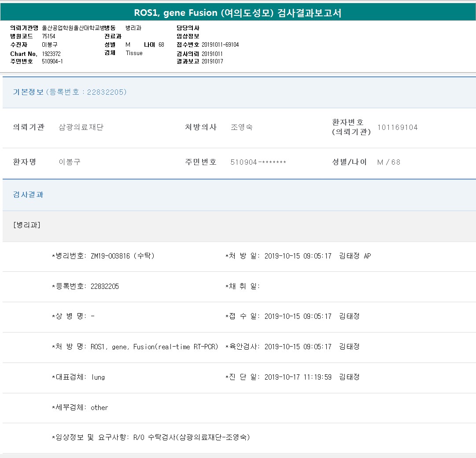This screenshot has height=458, width=476.
Task: Click reception number 20191011-69104
Action: [x=220, y=44]
